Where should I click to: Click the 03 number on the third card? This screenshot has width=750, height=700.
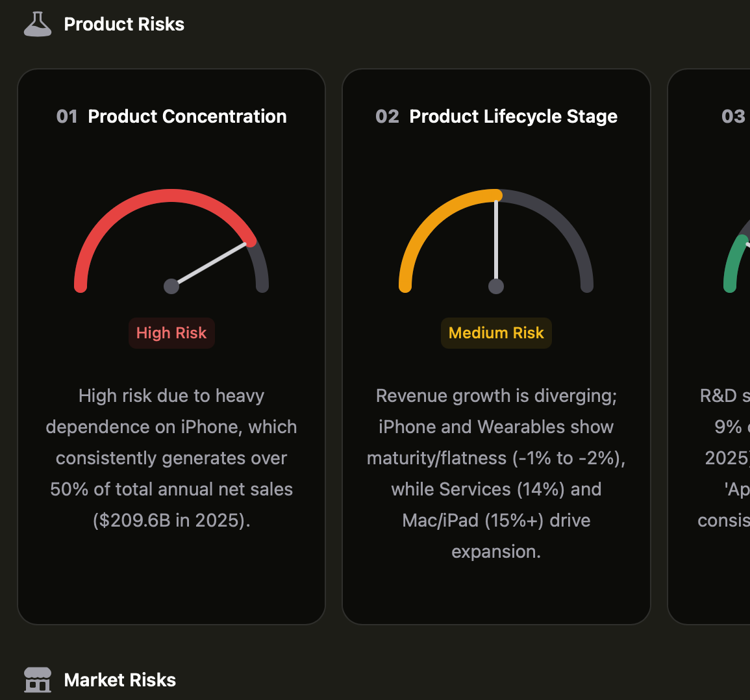[733, 117]
